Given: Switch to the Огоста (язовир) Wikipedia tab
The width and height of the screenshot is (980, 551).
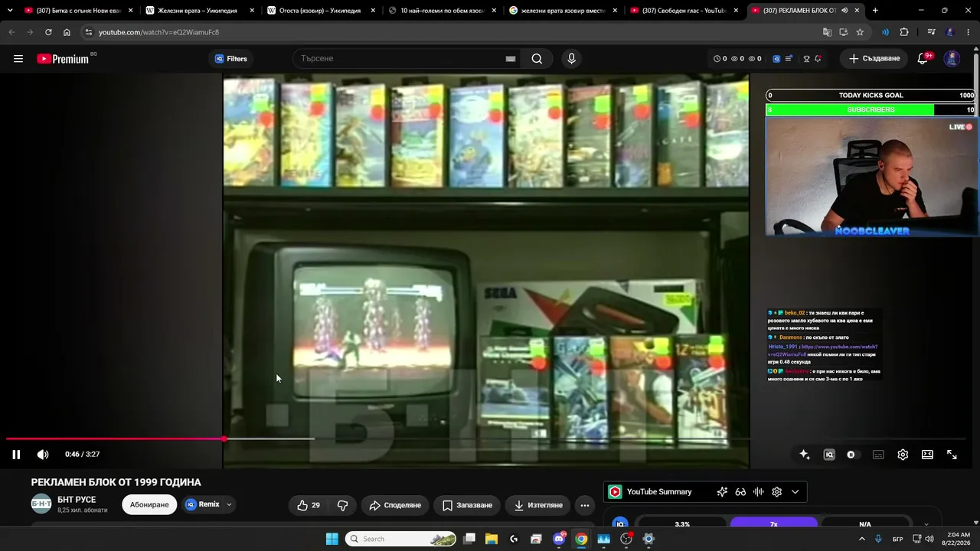Looking at the screenshot, I should pyautogui.click(x=320, y=11).
